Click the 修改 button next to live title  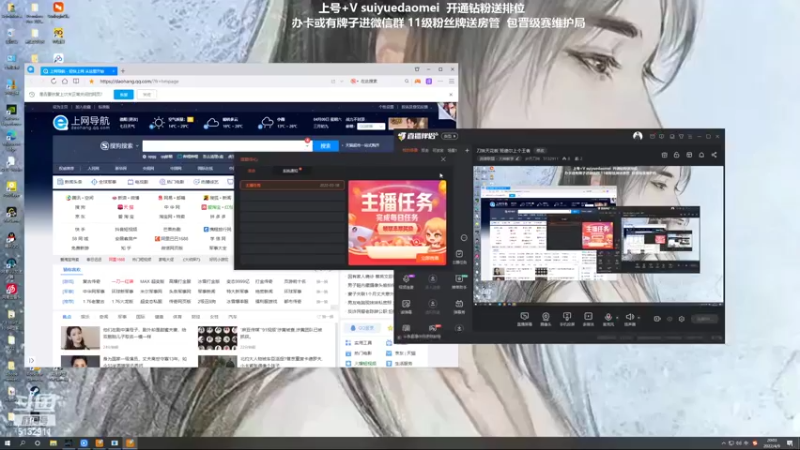tap(540, 151)
